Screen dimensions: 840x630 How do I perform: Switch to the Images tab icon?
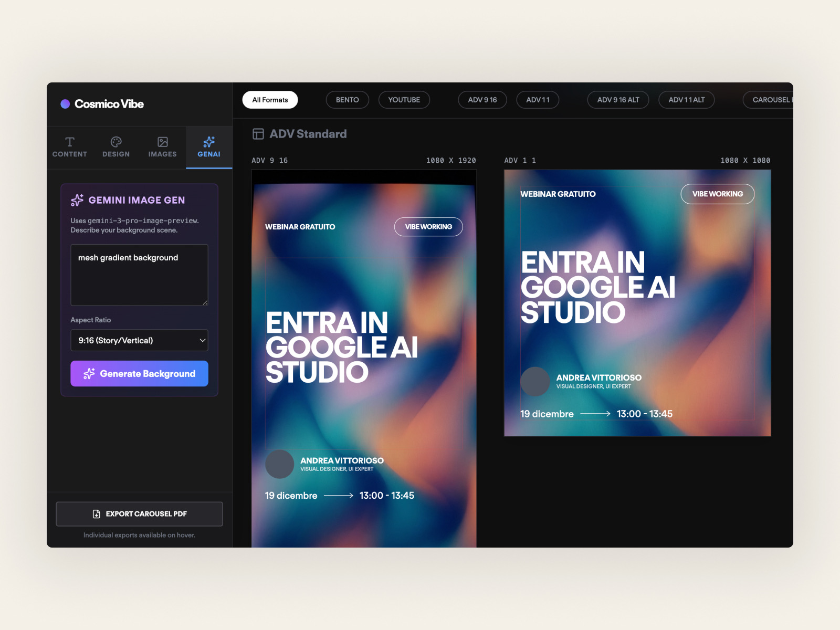(163, 142)
